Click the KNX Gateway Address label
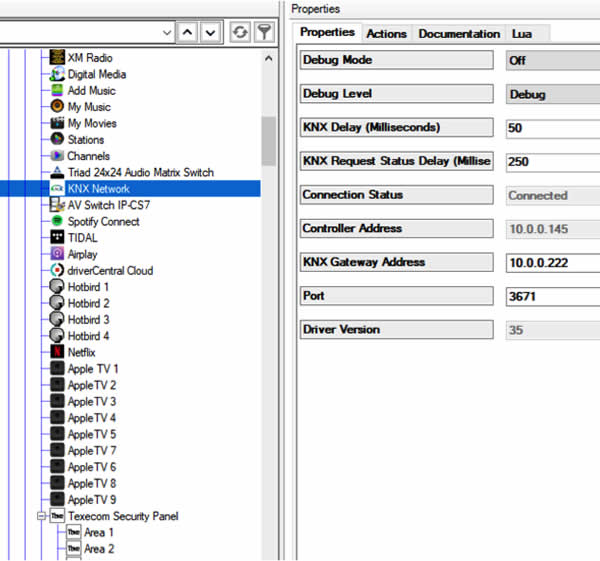The height and width of the screenshot is (561, 600). (396, 263)
